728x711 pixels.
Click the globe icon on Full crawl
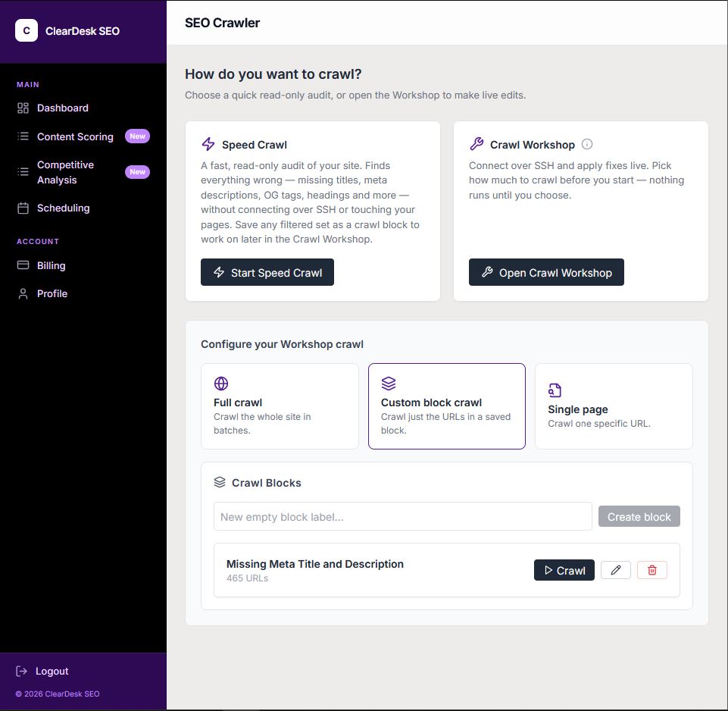[x=221, y=384]
